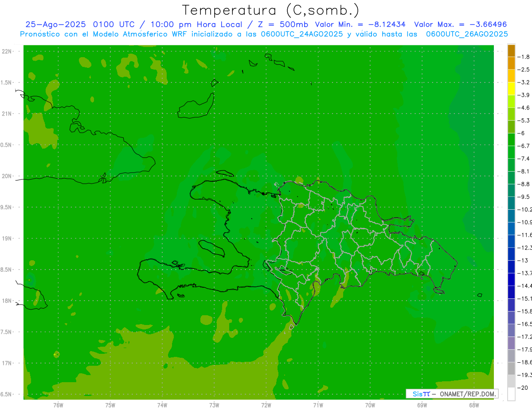This screenshot has width=532, height=411.
Task: Click the '17N' latitude label
Action: click(7, 363)
